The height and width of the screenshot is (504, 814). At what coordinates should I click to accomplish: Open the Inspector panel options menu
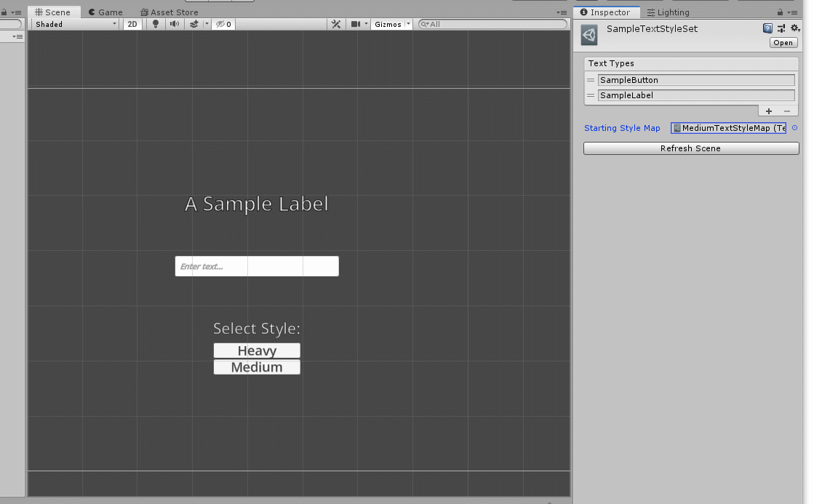click(792, 12)
